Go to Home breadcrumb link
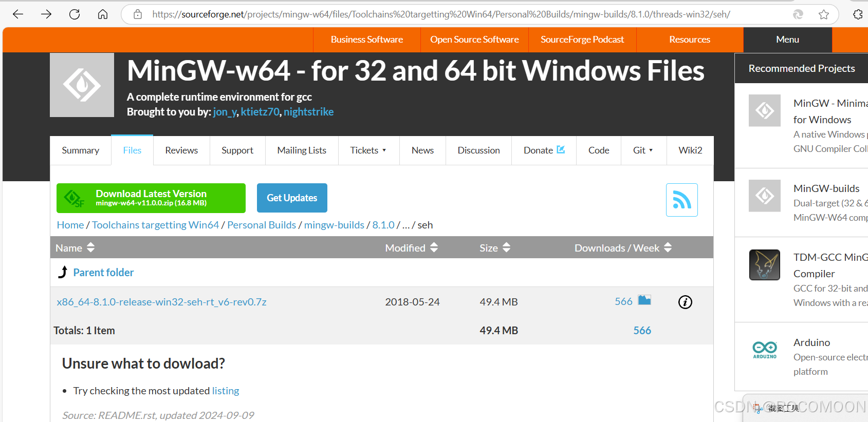Screen dimensions: 868x422 (70, 225)
